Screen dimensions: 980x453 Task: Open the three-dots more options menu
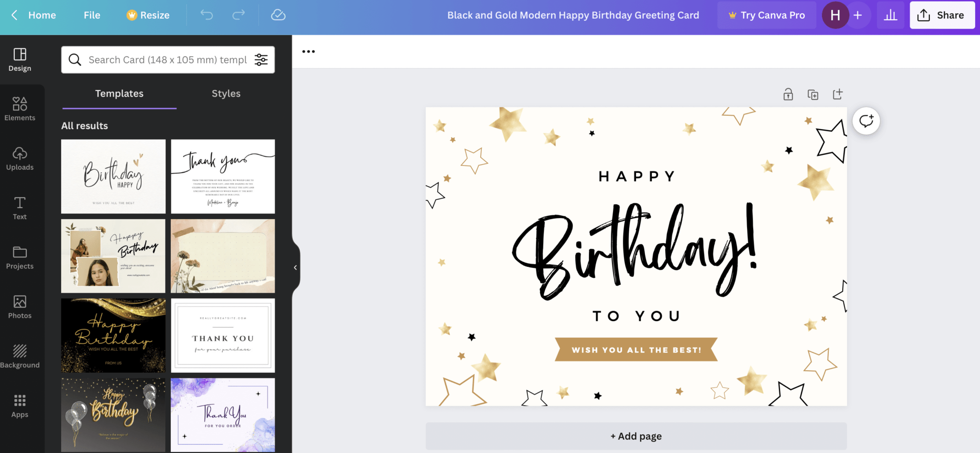(309, 51)
